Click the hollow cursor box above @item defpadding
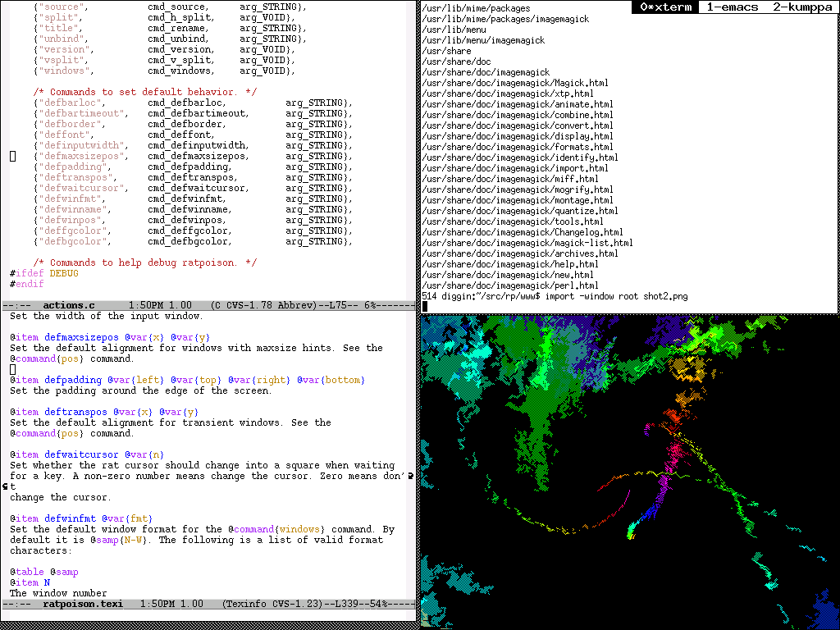 [13, 370]
